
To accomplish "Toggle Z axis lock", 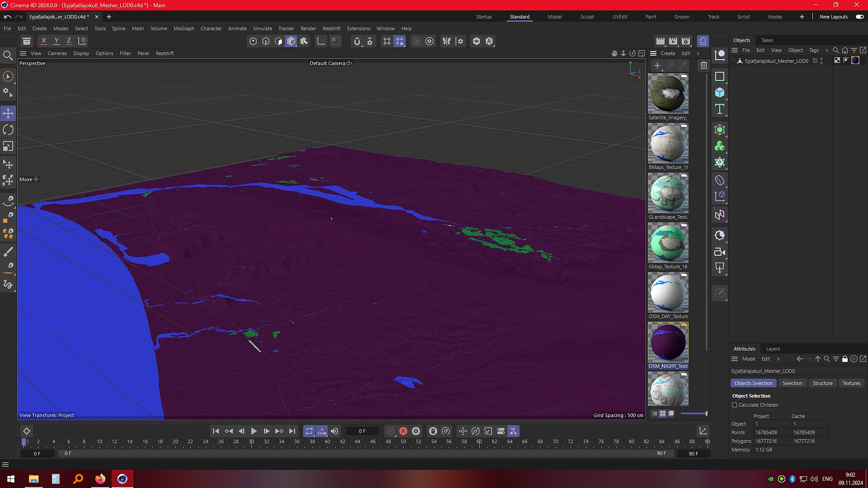I will pos(69,41).
